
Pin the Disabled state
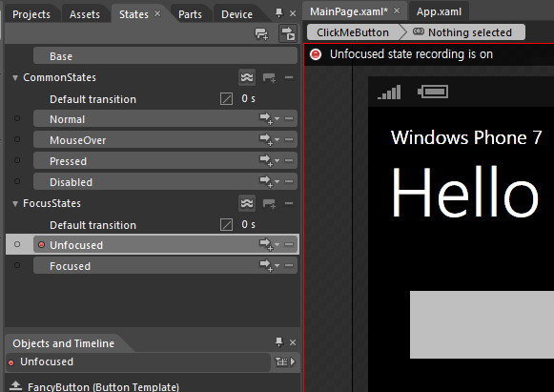click(17, 181)
